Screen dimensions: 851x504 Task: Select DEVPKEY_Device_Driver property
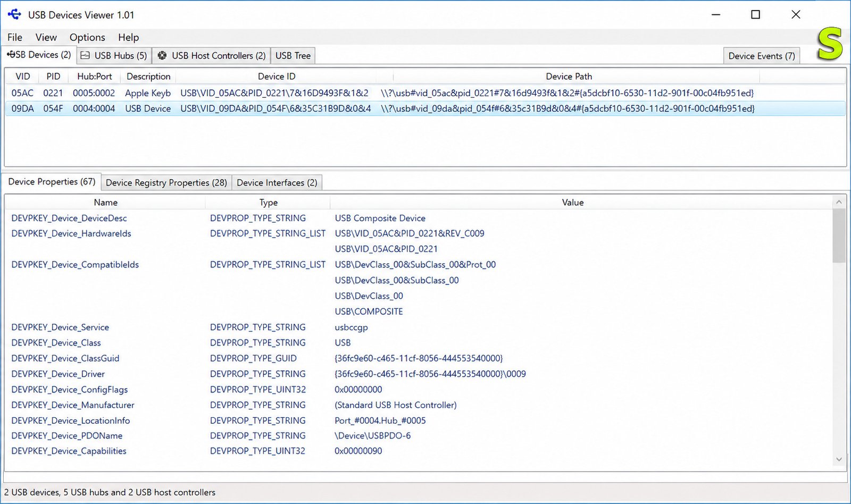pyautogui.click(x=58, y=374)
